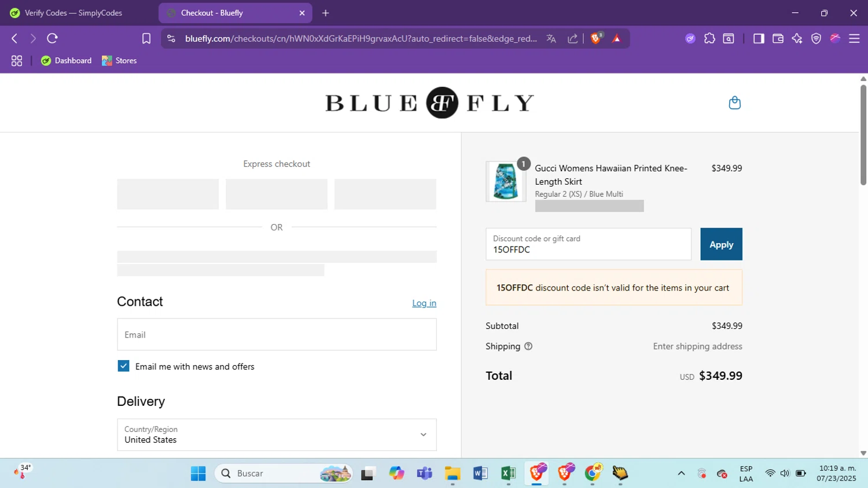This screenshot has height=488, width=868.
Task: Open Brave Shields lion icon
Action: pyautogui.click(x=596, y=39)
